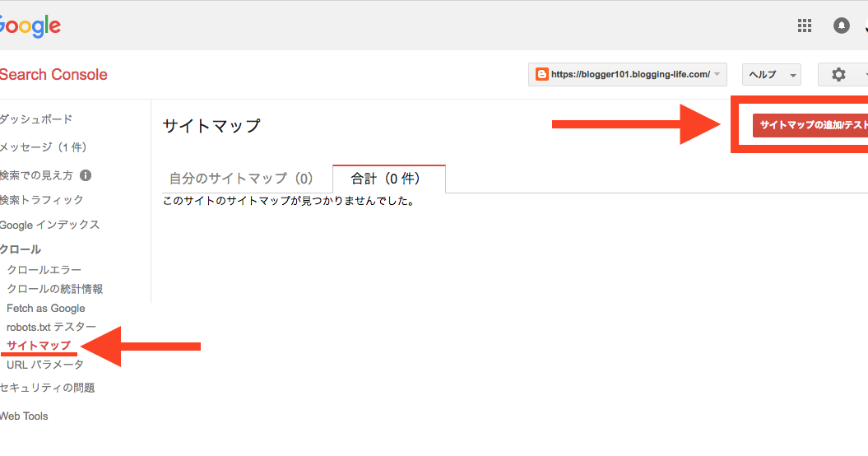Go to ダッシュボード in the sidebar

36,119
